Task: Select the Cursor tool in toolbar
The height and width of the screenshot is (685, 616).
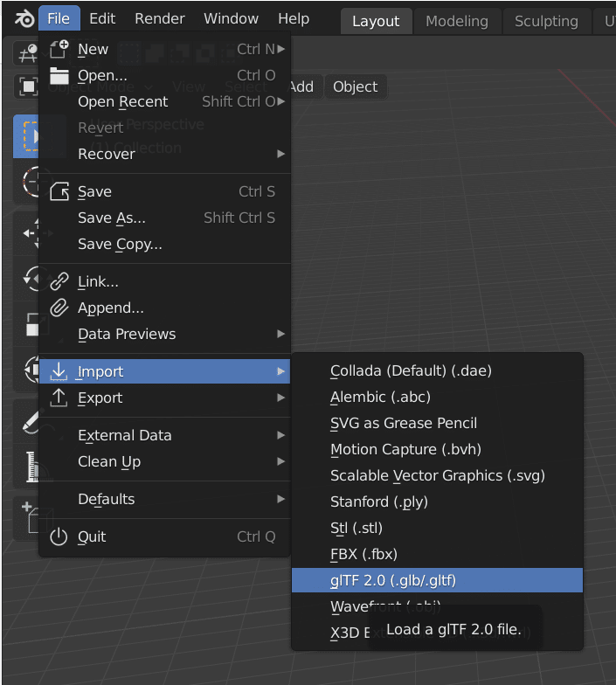Action: (26, 182)
